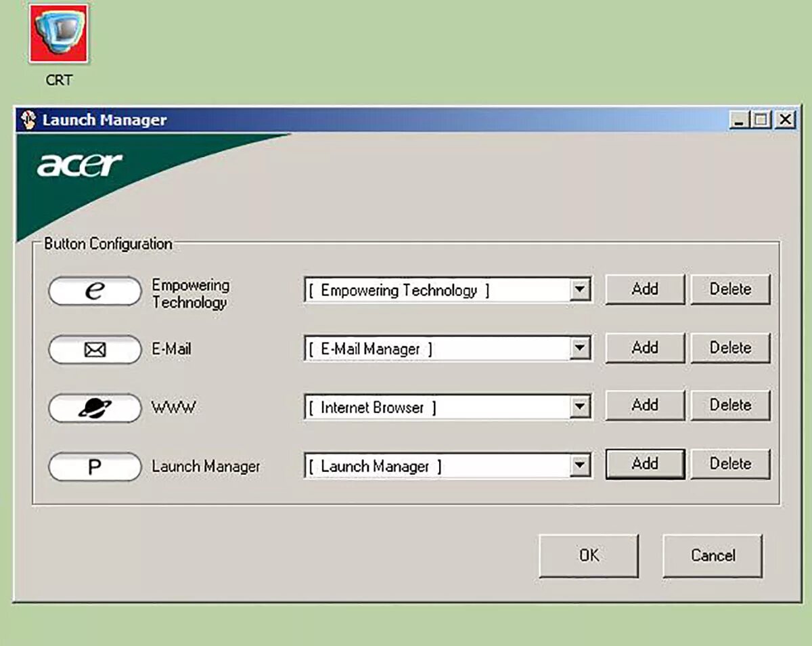
Task: Confirm settings with the OK button
Action: (x=589, y=555)
